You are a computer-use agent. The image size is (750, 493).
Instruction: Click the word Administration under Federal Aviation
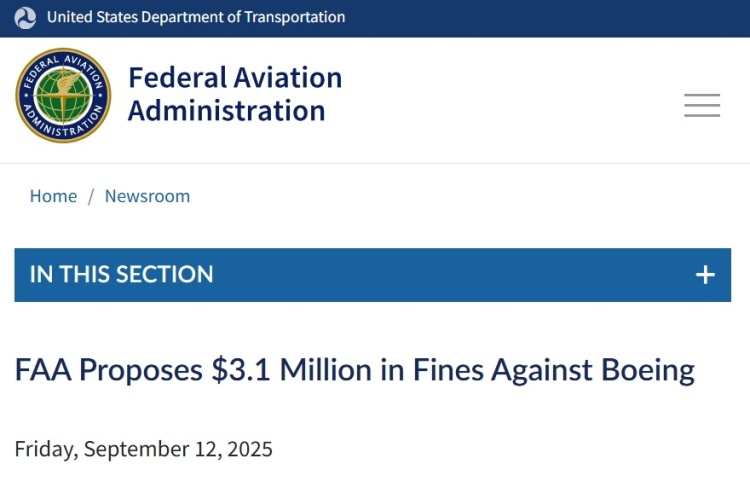click(x=227, y=111)
